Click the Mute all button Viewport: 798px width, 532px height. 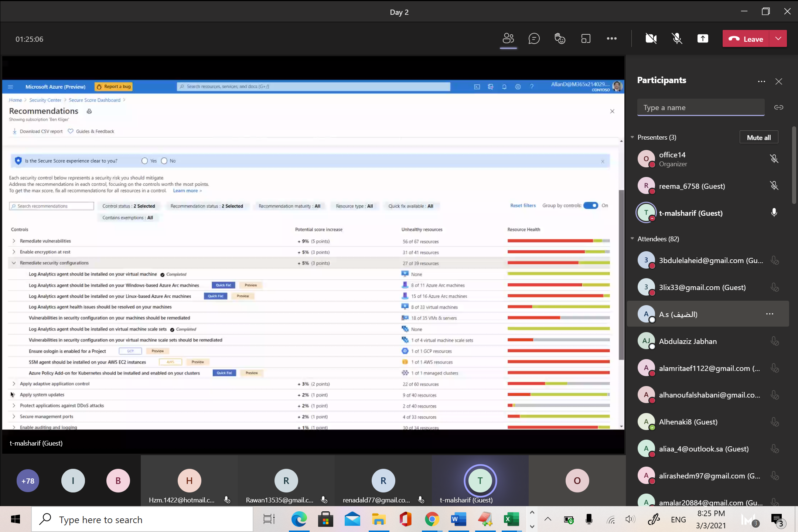point(758,137)
